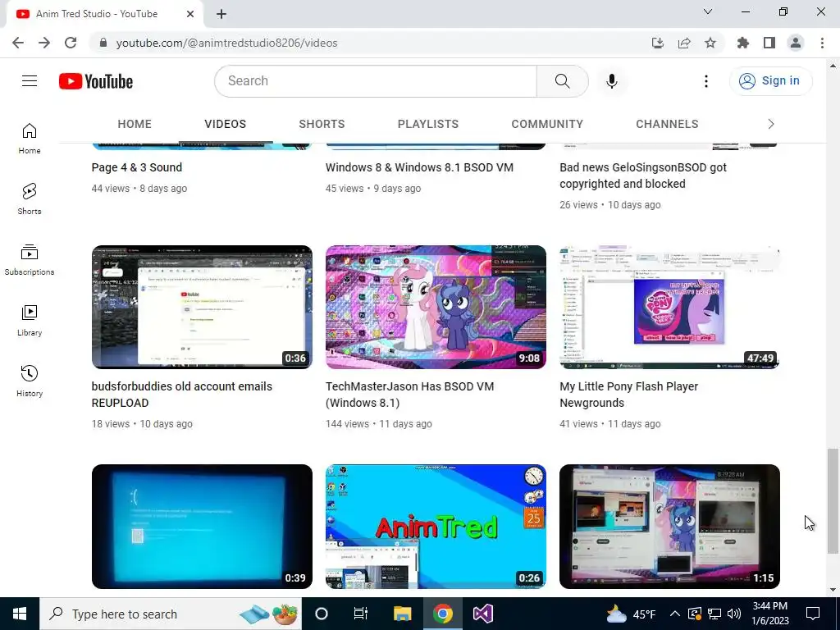Screen dimensions: 840x630
Task: Open the video 'Page 4 & 3 Sound'
Action: tap(137, 167)
